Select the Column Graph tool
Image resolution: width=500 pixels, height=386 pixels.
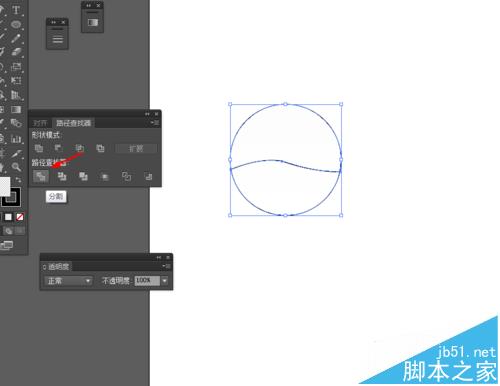coord(16,138)
